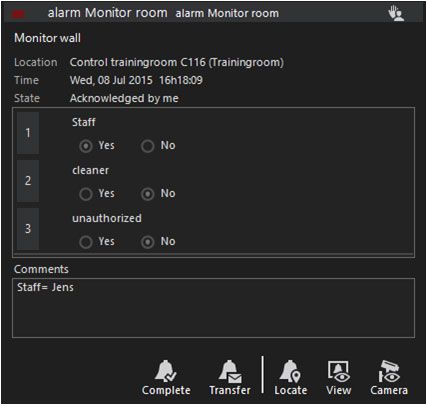Click step number 2 in the checklist
Viewport: 427px width, 405px height.
[28, 181]
